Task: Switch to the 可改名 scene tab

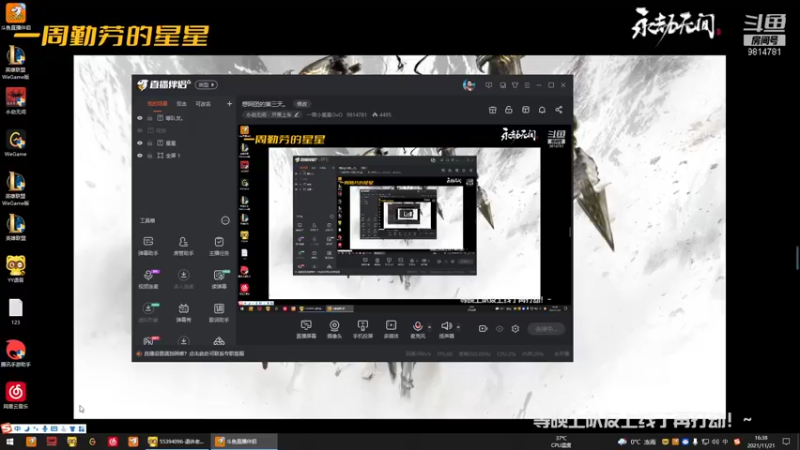Action: [x=203, y=104]
